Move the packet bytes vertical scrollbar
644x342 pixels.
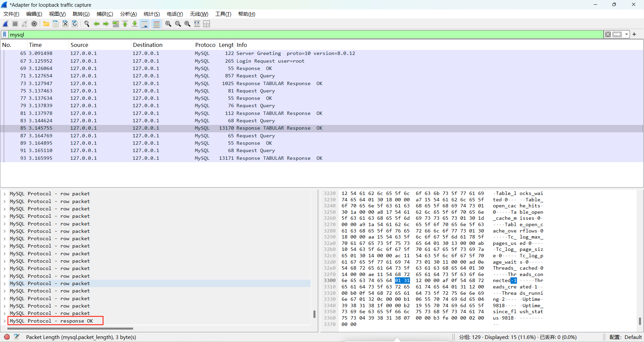[640, 321]
